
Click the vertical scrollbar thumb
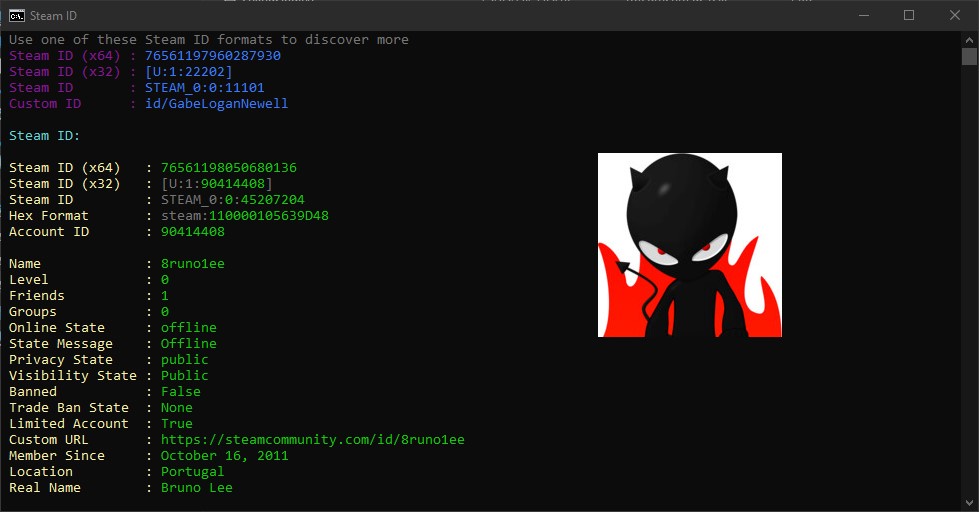tap(969, 57)
